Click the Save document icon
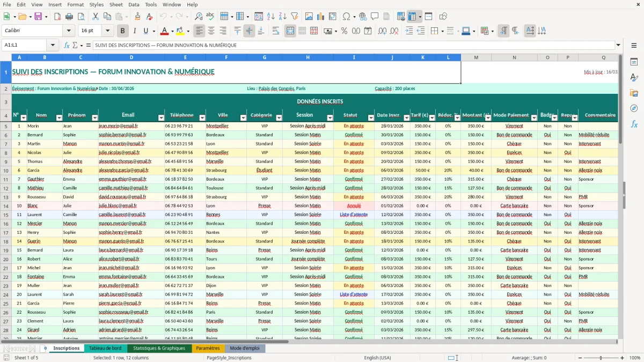Viewport: 644px width, 362px height. pos(38,17)
